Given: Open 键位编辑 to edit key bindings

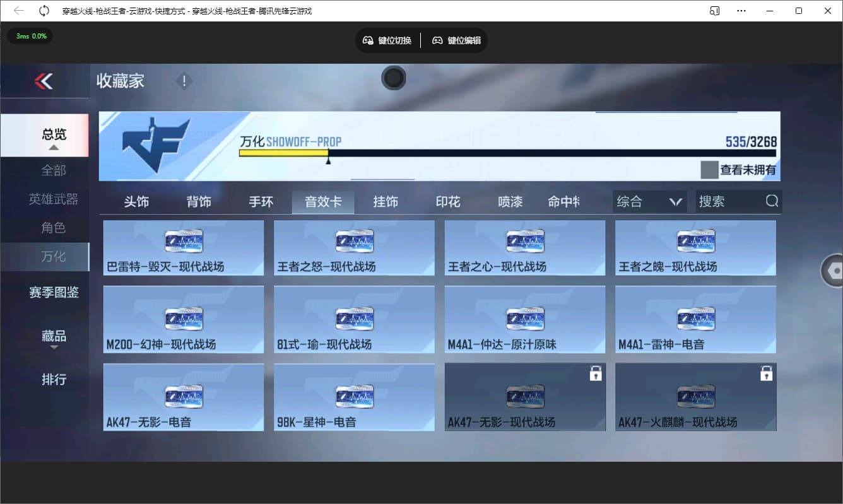Looking at the screenshot, I should (x=456, y=40).
